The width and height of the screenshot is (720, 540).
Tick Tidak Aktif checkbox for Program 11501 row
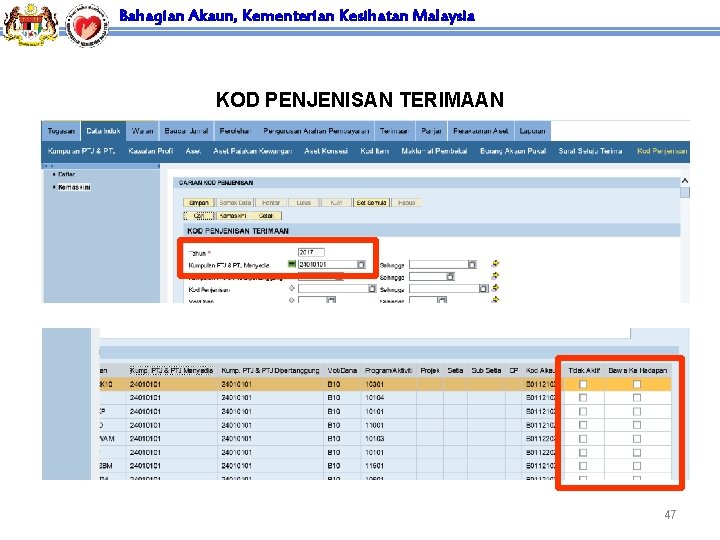point(583,466)
